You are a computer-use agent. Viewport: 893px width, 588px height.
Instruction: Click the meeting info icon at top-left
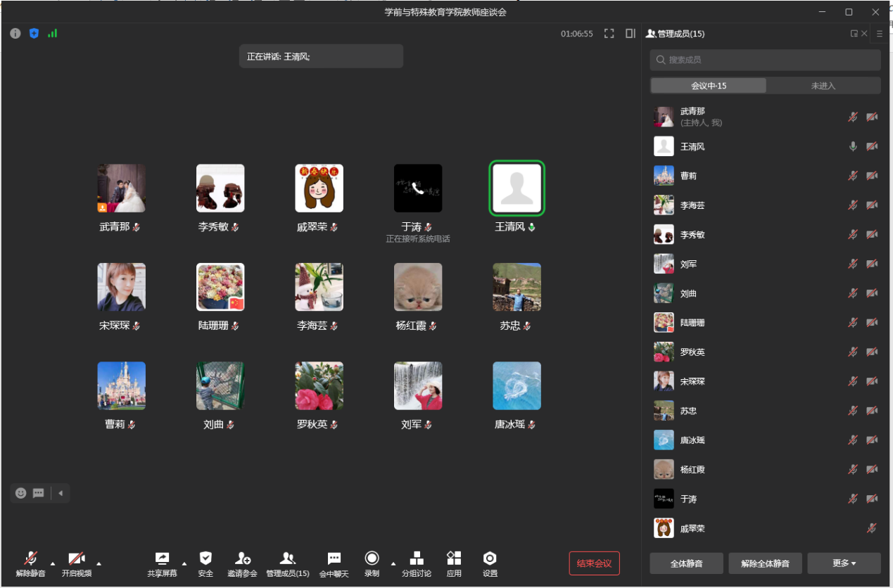[x=15, y=33]
